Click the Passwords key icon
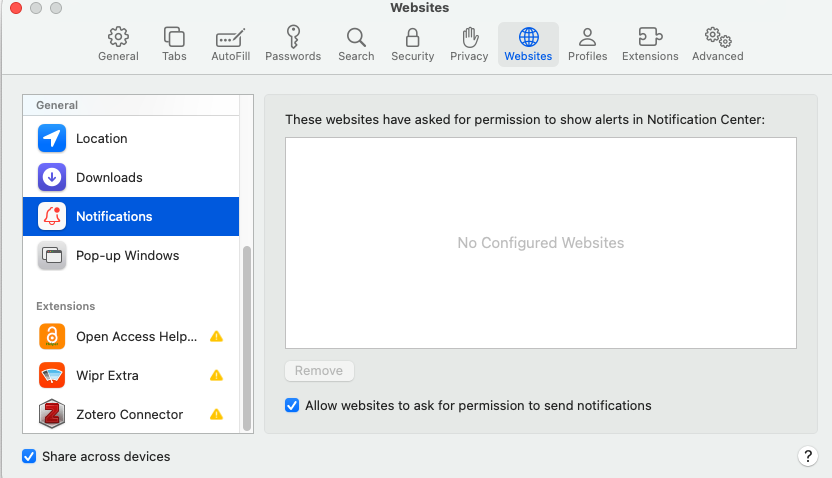Viewport: 832px width, 478px height. (293, 44)
